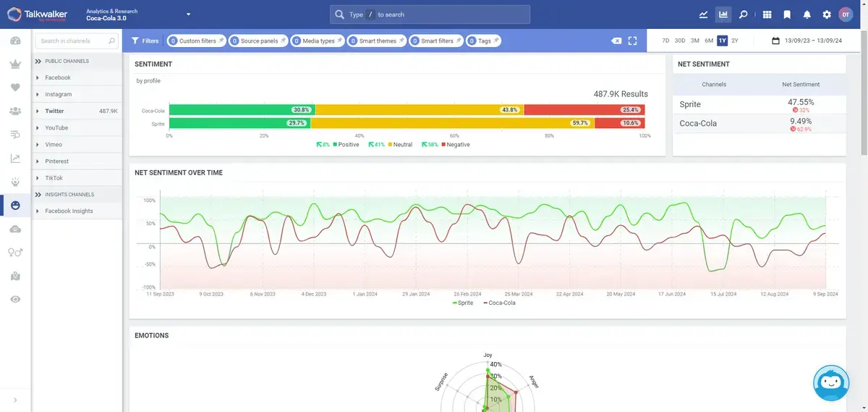Focus the top search bar
Image resolution: width=868 pixels, height=412 pixels.
[430, 14]
